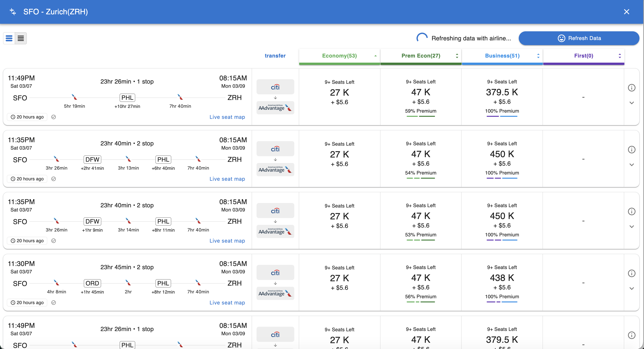Sort by First(0) column
644x349 pixels.
pyautogui.click(x=583, y=56)
